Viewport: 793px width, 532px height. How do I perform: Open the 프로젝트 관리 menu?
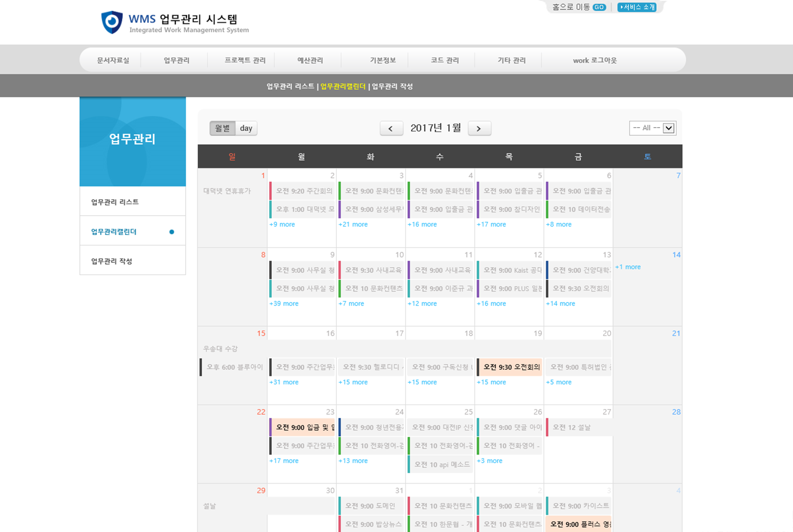(x=245, y=60)
